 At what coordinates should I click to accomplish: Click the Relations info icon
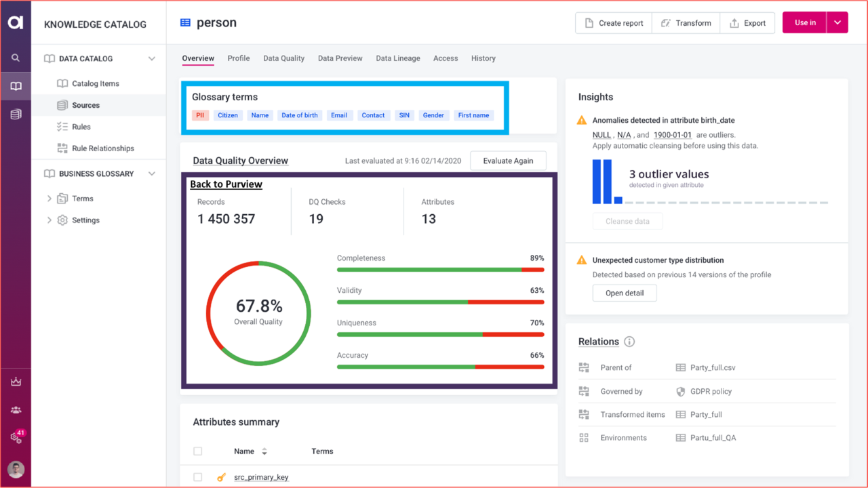(629, 342)
